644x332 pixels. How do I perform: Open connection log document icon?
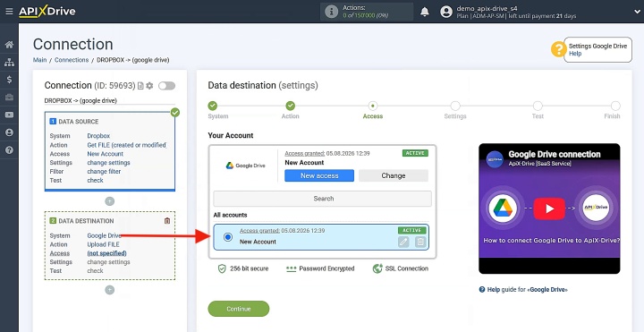coord(140,86)
